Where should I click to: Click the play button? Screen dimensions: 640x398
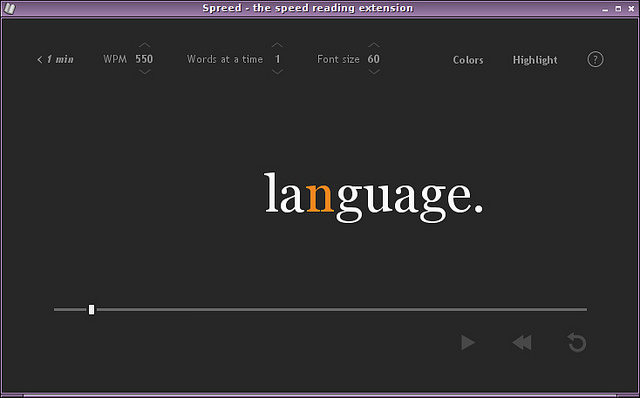(468, 342)
